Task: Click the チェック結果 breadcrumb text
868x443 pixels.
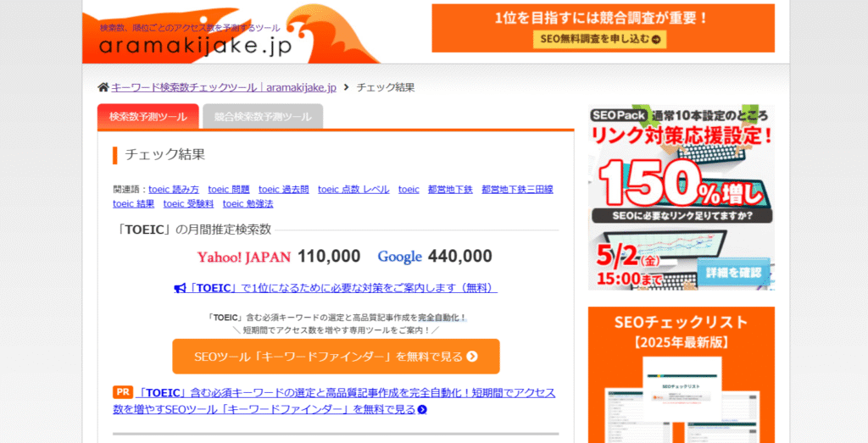Action: [386, 87]
